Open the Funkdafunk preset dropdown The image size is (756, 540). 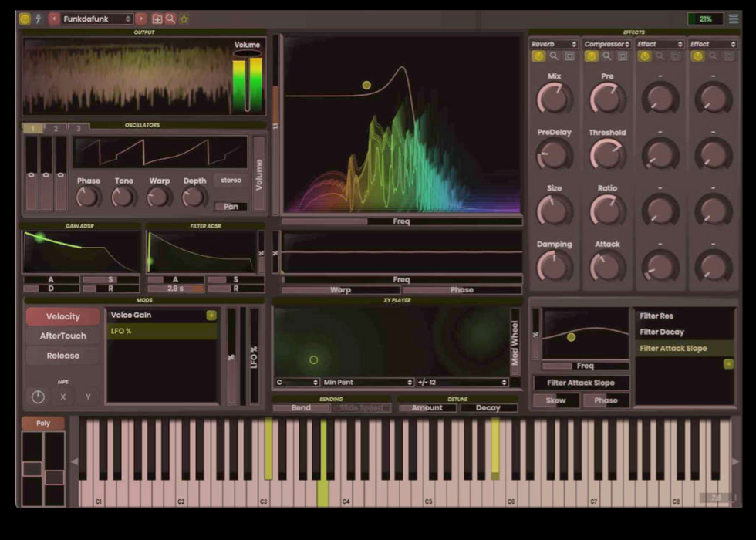pos(97,19)
